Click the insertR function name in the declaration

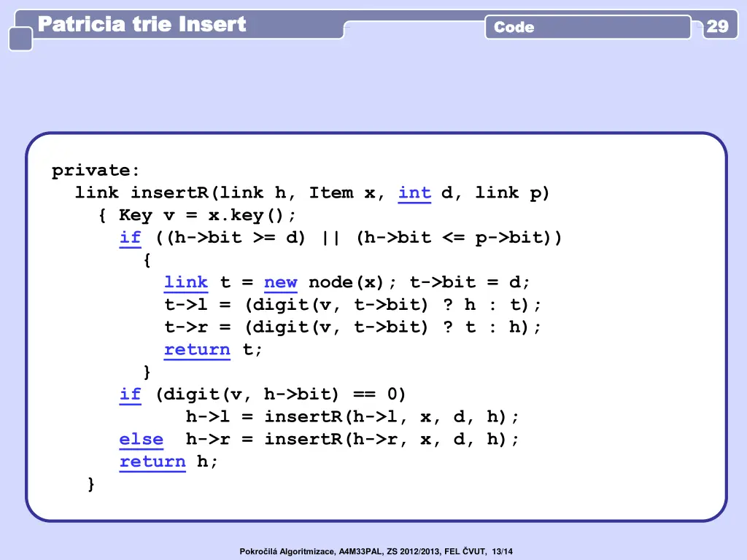(x=169, y=193)
